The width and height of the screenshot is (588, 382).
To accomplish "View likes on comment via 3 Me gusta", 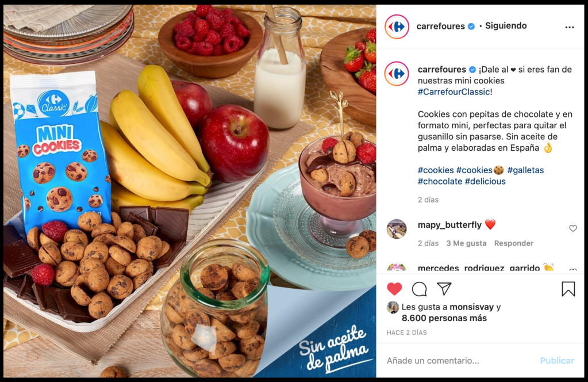I will [466, 243].
